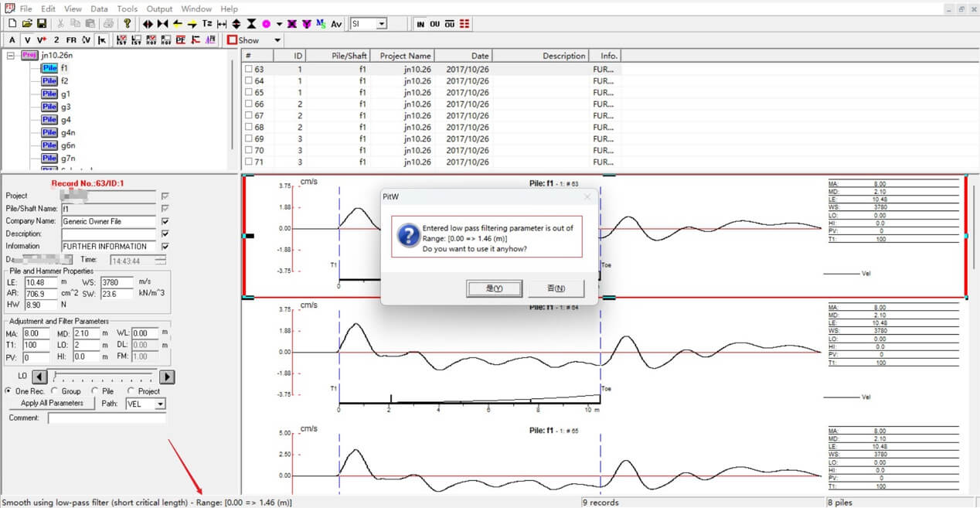980x508 pixels.
Task: Click the Comment input field
Action: [x=107, y=418]
